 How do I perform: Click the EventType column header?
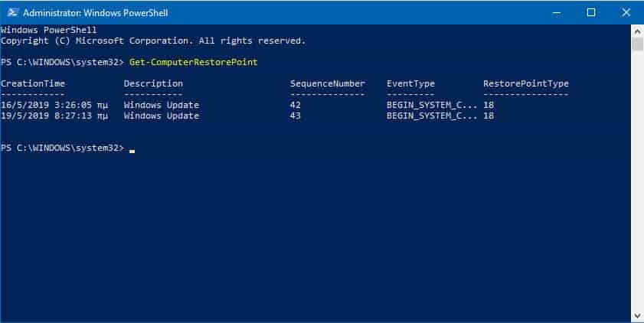click(410, 83)
